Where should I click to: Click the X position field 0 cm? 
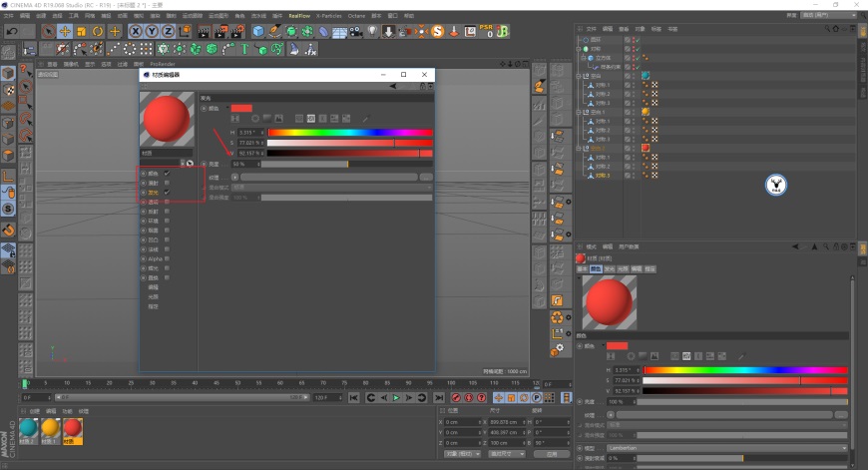click(462, 422)
